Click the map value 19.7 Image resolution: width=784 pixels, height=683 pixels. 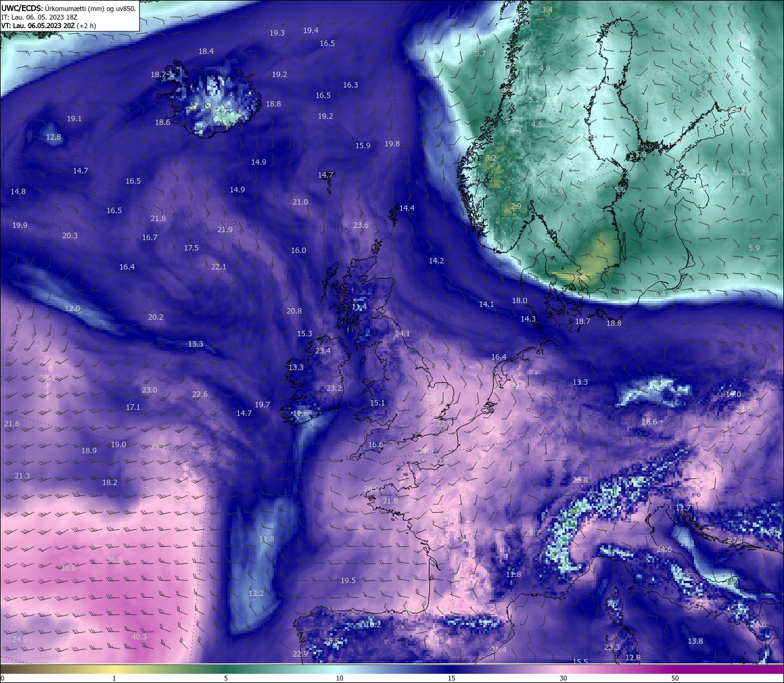[263, 405]
